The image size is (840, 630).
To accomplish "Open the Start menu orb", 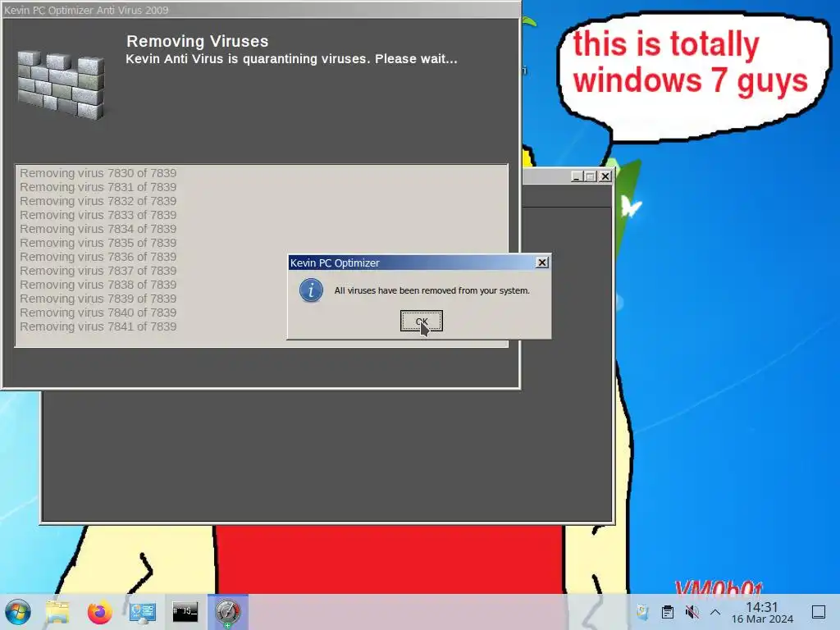I will (x=18, y=612).
